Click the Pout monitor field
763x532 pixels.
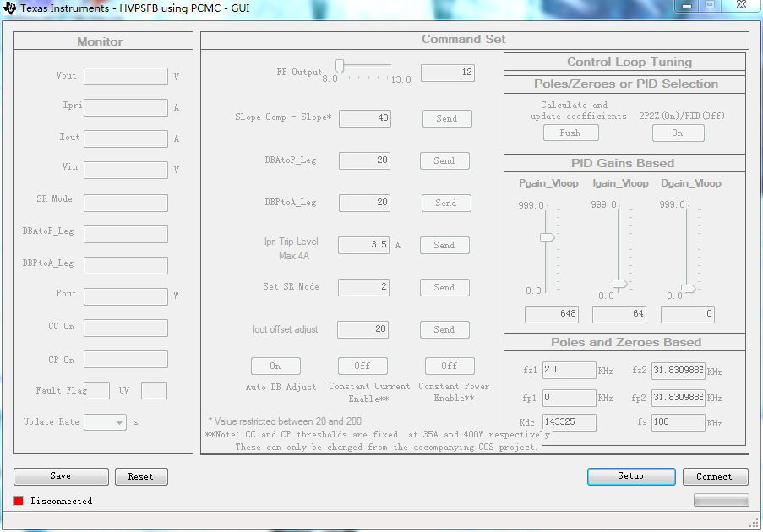[x=126, y=296]
